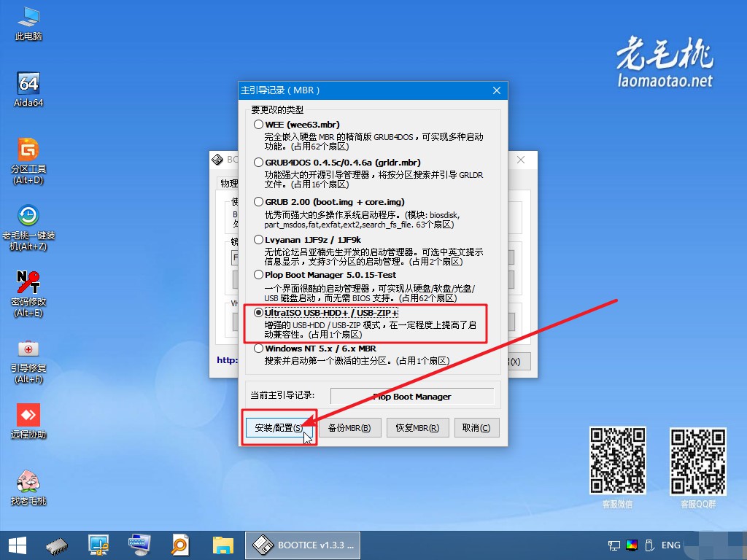Click the 安装/配置(S) button
Screen dimensions: 747x560
(x=279, y=427)
